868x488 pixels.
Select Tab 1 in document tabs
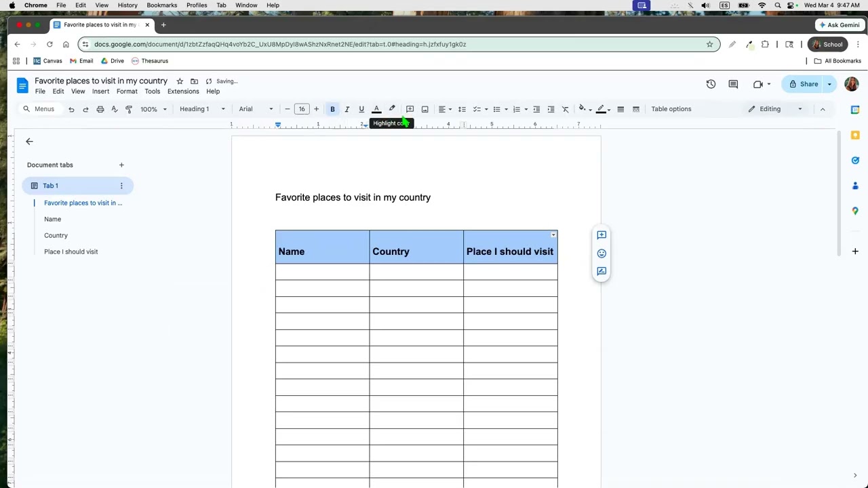point(78,186)
